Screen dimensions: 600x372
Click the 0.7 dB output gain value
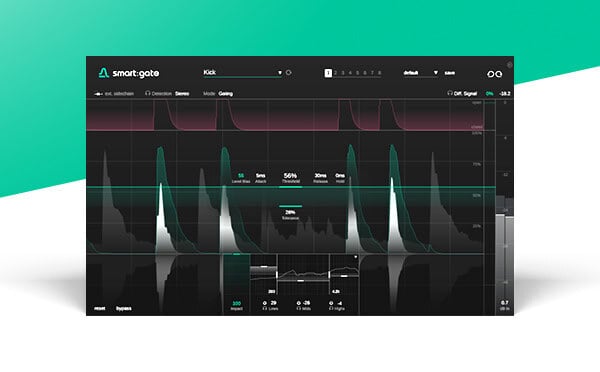[505, 303]
